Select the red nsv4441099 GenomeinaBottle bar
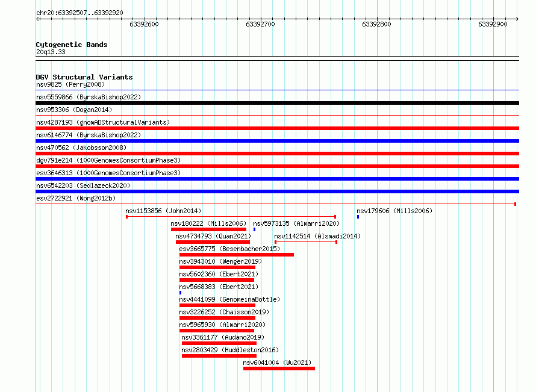This screenshot has width=536, height=392. coord(217,305)
